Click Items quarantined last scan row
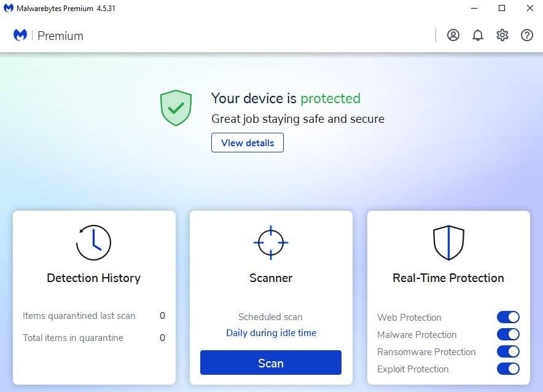This screenshot has height=392, width=543. 93,315
